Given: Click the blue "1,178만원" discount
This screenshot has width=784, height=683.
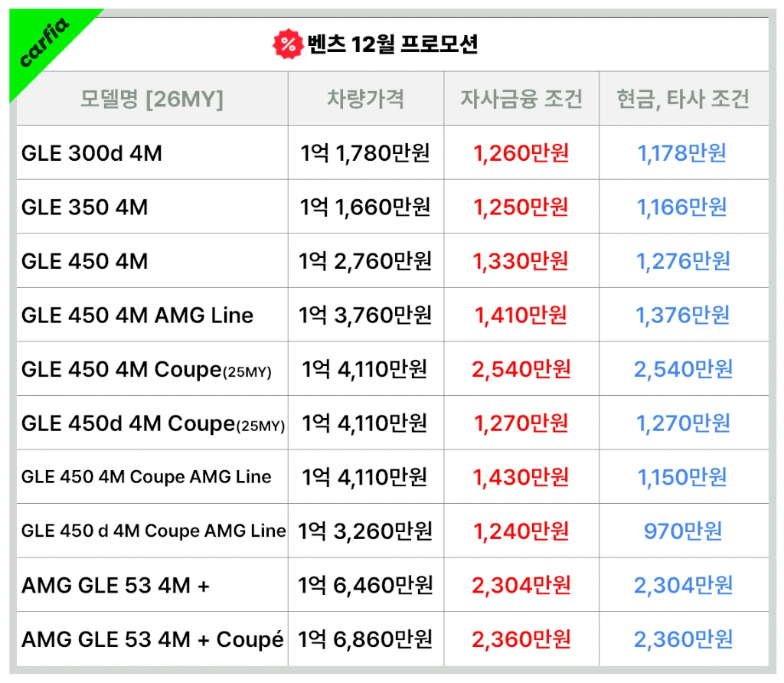Looking at the screenshot, I should [x=682, y=153].
